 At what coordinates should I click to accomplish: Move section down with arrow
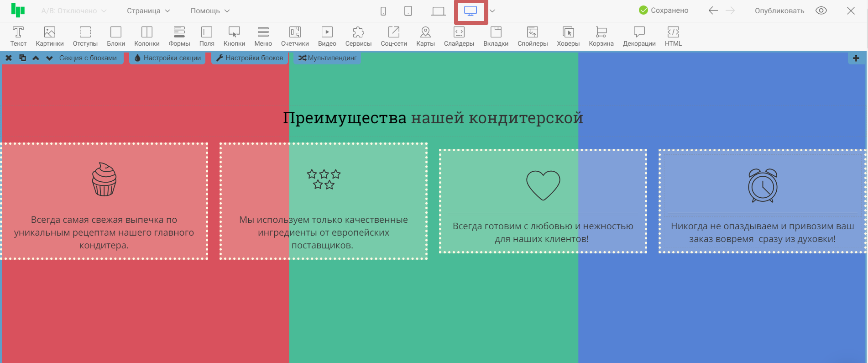(x=49, y=58)
